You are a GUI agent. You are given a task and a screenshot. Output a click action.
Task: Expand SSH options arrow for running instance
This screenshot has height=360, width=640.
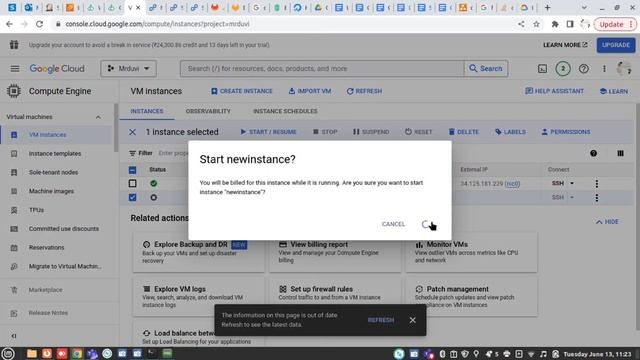point(572,183)
